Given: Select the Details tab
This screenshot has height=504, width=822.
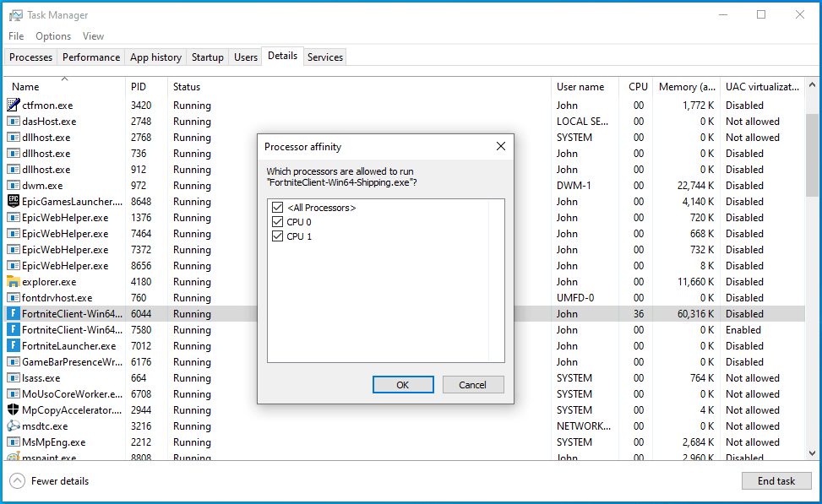Looking at the screenshot, I should pos(282,56).
